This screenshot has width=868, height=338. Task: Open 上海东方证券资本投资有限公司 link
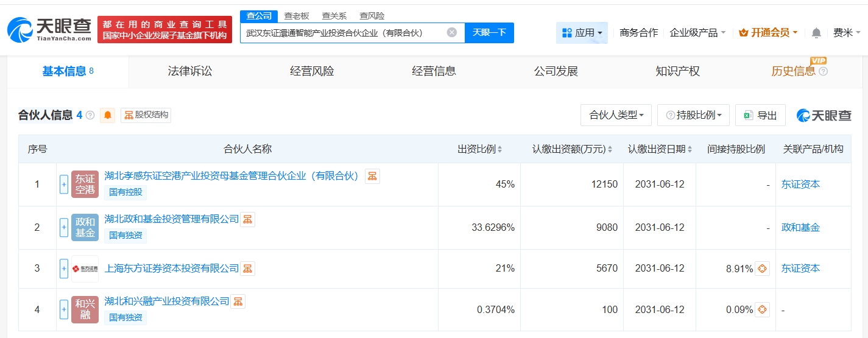tap(172, 269)
